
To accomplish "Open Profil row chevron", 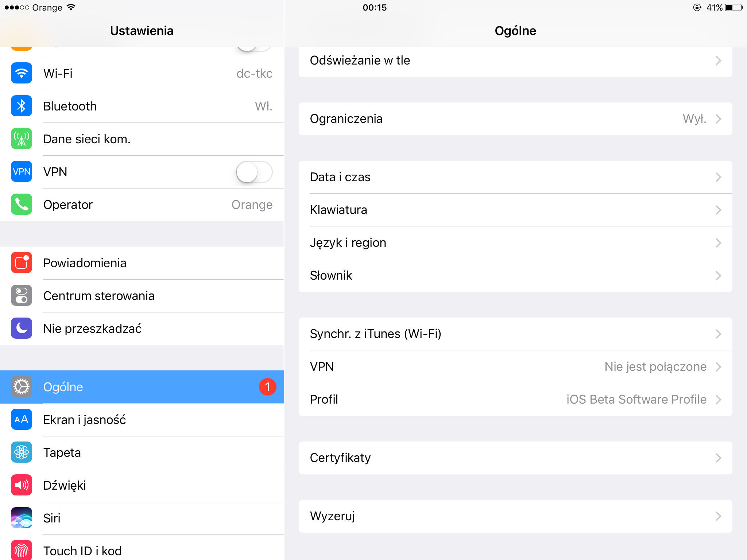I will click(718, 400).
